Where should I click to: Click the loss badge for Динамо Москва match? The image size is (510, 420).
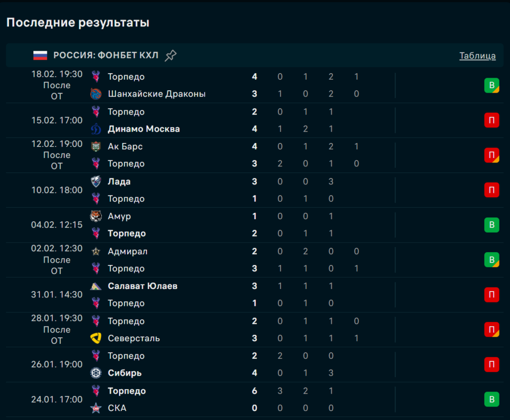[492, 120]
